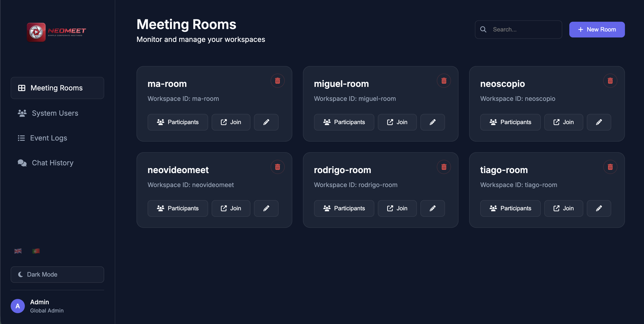Click the pencil edit icon for rodrigo-room
The height and width of the screenshot is (324, 644).
point(433,208)
